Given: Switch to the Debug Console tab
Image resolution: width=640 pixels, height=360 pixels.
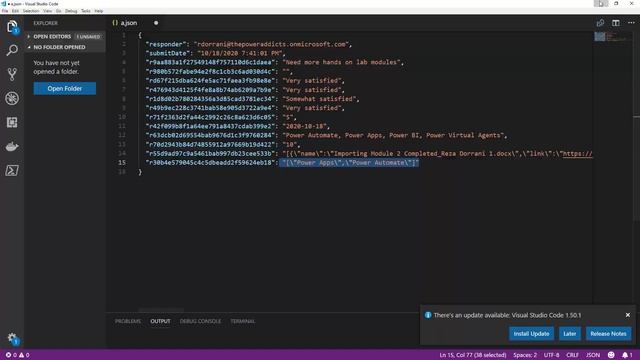Looking at the screenshot, I should [200, 321].
